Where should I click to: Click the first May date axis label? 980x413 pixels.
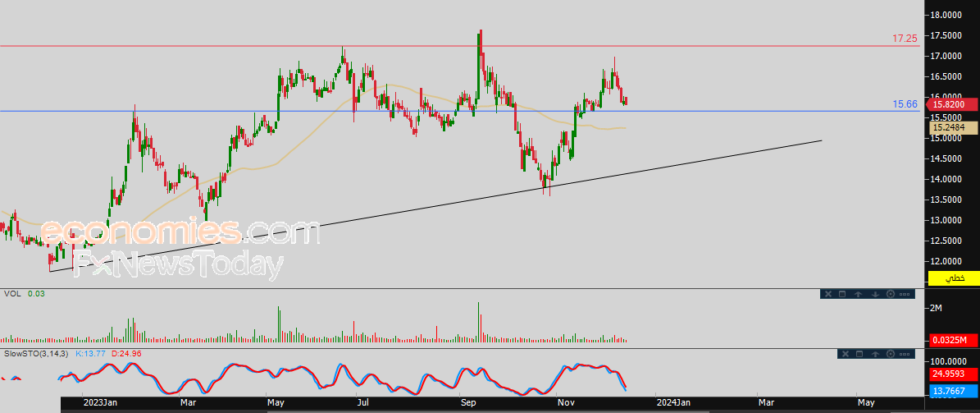pyautogui.click(x=277, y=402)
